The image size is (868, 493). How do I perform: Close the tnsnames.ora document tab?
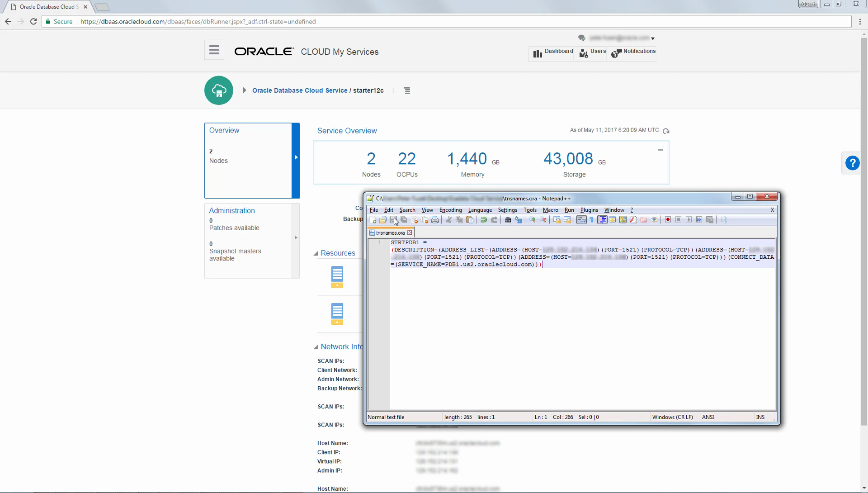pos(410,233)
